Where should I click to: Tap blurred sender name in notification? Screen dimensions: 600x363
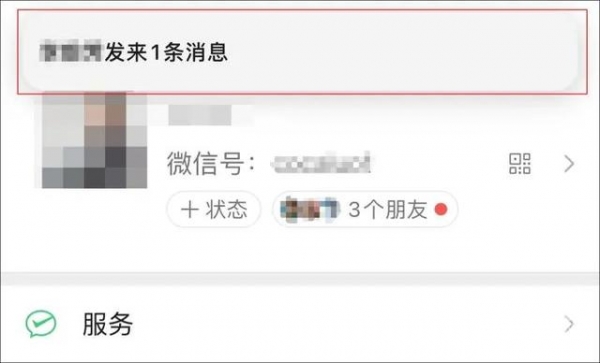coord(70,51)
